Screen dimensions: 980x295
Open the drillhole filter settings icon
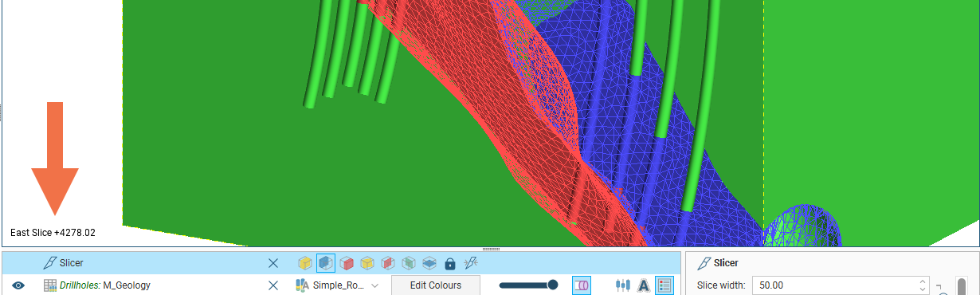click(623, 285)
